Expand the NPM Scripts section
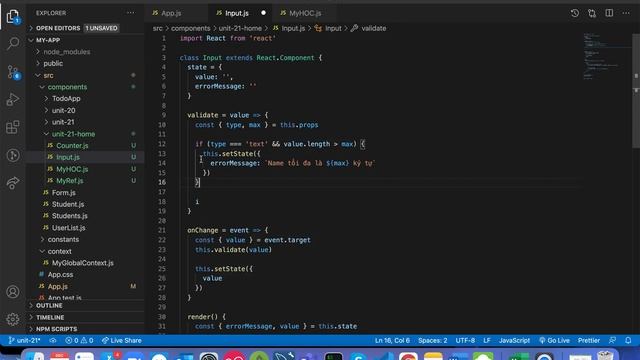Image resolution: width=640 pixels, height=360 pixels. click(x=86, y=329)
